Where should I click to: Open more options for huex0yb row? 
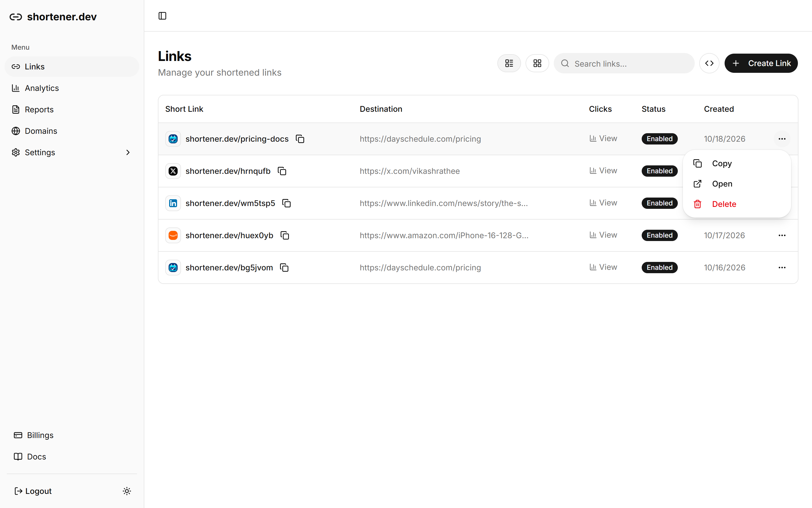click(782, 236)
